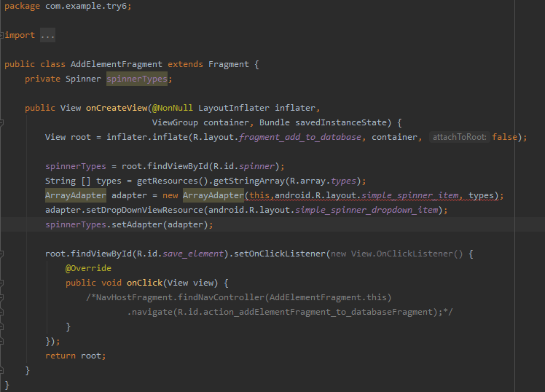The height and width of the screenshot is (392, 545).
Task: Click the save_element id reference
Action: [193, 254]
